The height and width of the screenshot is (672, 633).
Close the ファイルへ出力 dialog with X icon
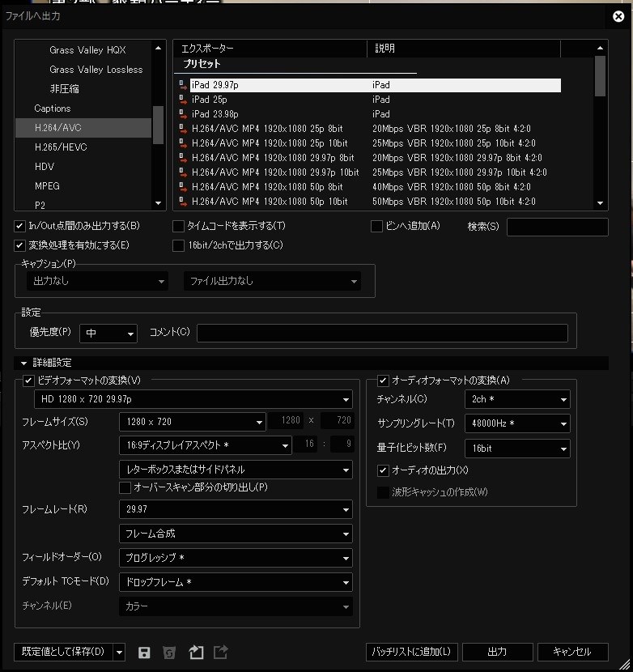(618, 16)
